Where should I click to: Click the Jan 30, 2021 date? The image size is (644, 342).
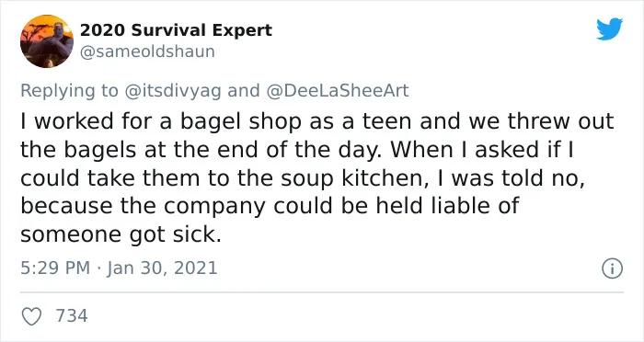pyautogui.click(x=162, y=268)
